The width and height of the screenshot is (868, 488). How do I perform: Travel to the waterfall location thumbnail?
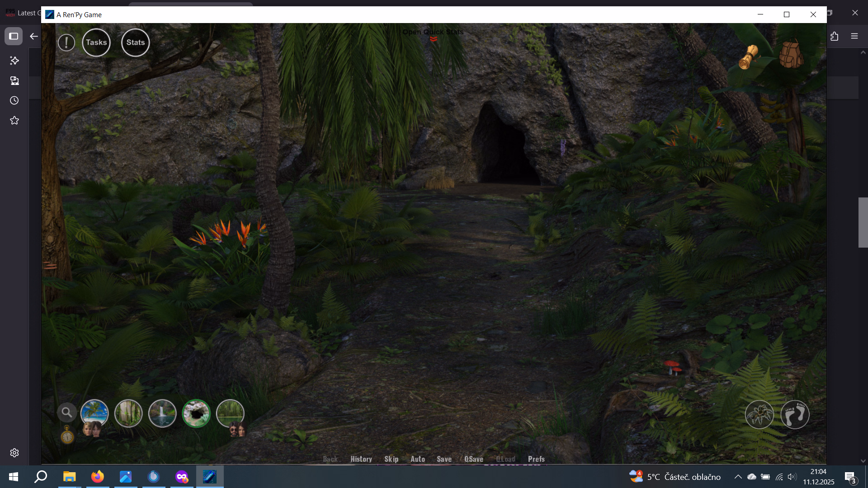point(162,413)
